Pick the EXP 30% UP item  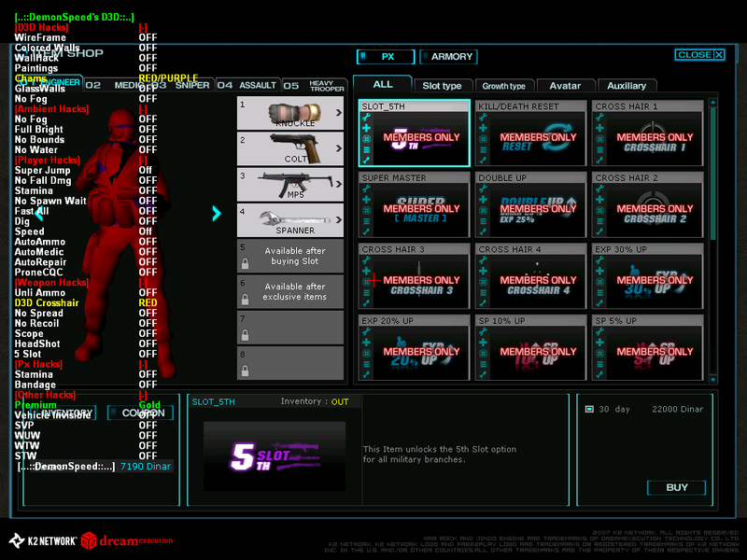point(647,276)
